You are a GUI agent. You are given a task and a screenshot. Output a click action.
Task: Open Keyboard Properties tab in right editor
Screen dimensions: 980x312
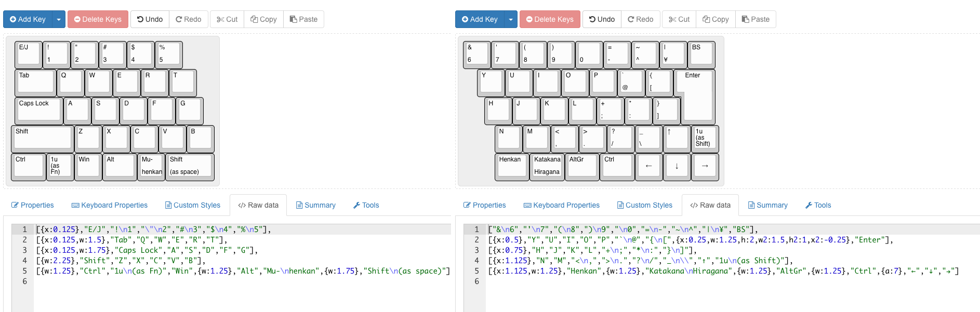click(x=562, y=205)
